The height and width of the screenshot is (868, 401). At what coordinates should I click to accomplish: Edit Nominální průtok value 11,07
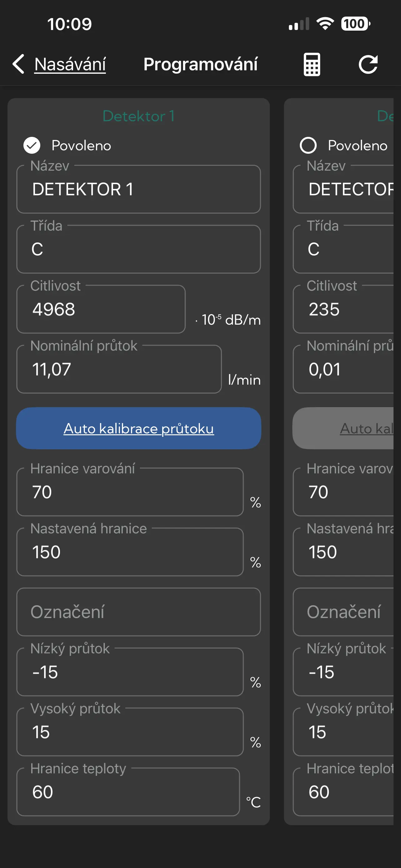(x=119, y=369)
